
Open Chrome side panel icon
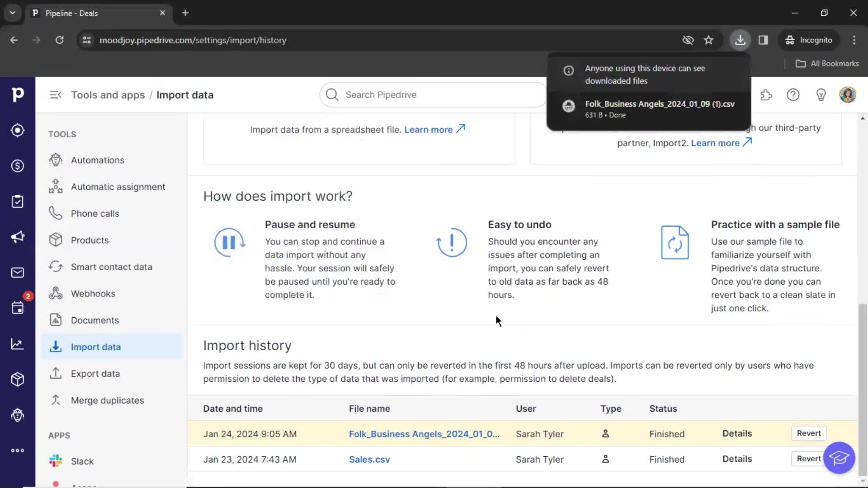point(763,40)
